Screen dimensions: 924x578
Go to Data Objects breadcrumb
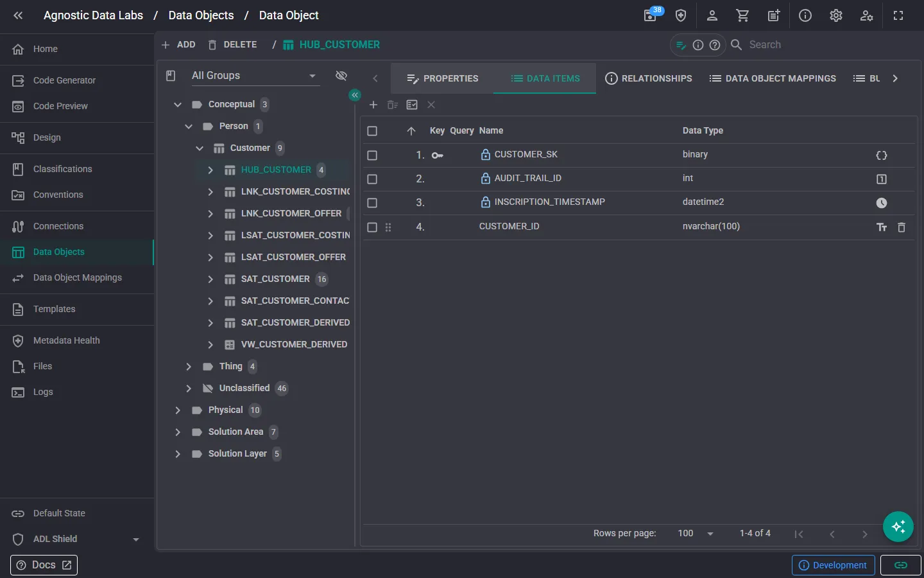(x=201, y=15)
